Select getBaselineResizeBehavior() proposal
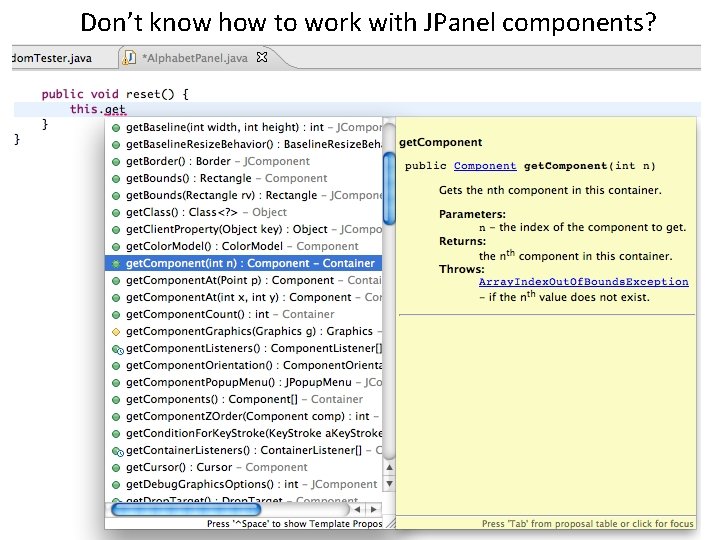This screenshot has width=720, height=540. click(x=243, y=144)
